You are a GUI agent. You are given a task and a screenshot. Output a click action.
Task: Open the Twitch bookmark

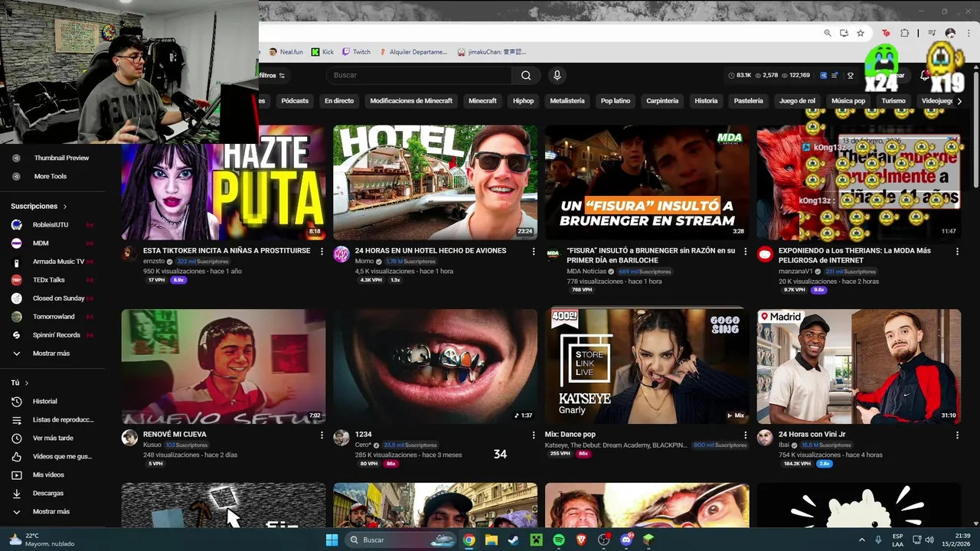[356, 52]
